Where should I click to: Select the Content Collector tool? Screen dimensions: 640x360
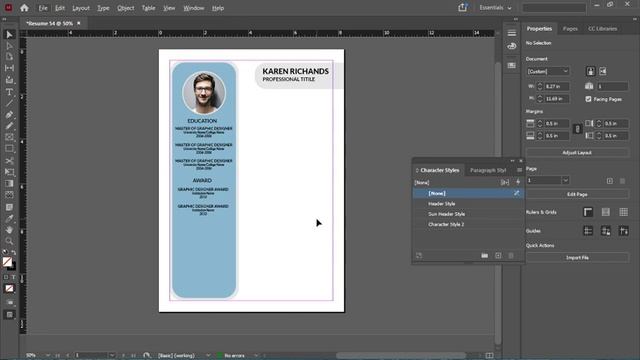pos(9,80)
